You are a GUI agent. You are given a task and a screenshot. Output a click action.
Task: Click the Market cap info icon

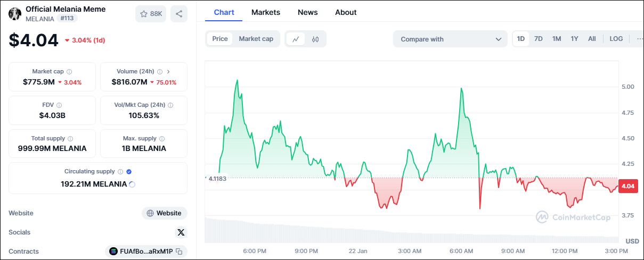click(x=69, y=72)
